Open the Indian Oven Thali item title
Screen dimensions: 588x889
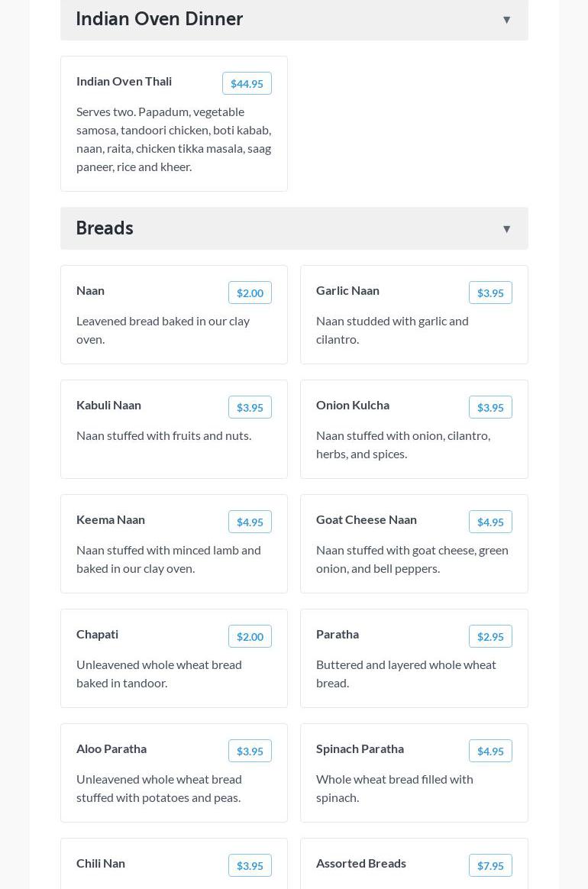pos(124,81)
